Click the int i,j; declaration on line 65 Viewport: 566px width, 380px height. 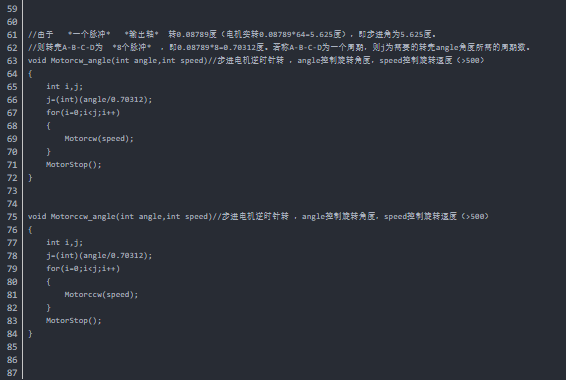(x=65, y=87)
